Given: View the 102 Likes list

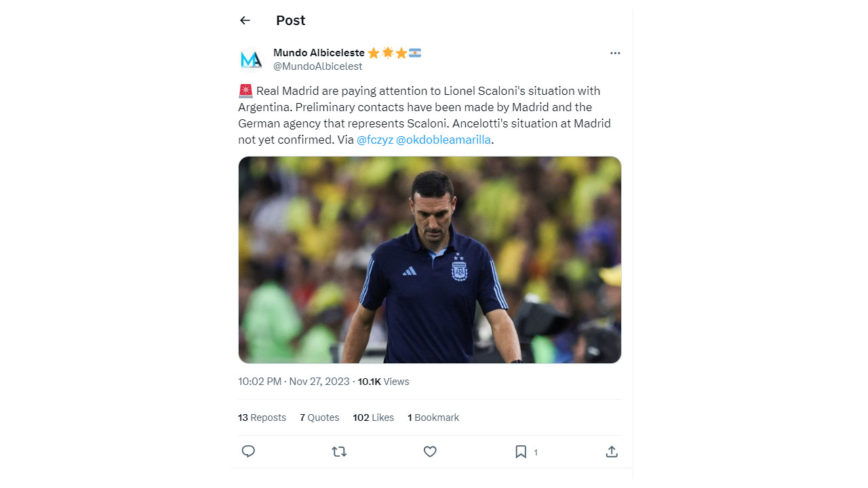Looking at the screenshot, I should [x=373, y=418].
